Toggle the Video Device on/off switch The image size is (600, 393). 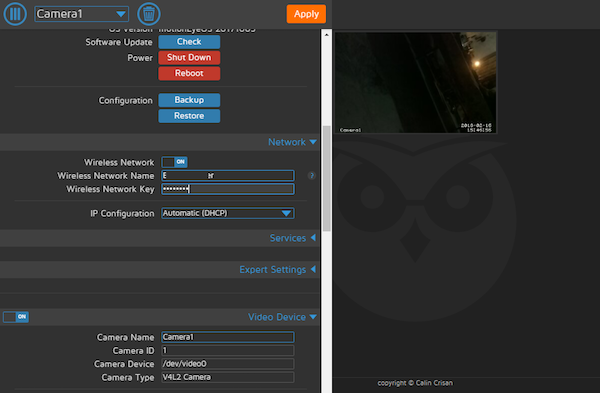pos(16,316)
